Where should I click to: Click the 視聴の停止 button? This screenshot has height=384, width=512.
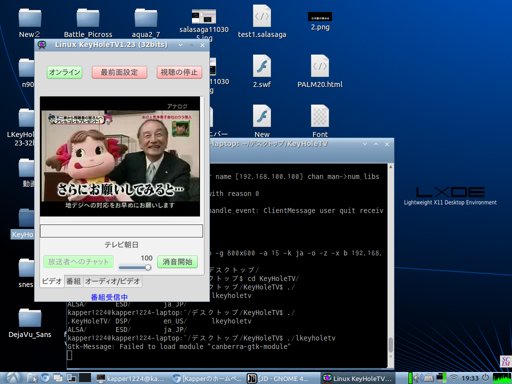[179, 72]
